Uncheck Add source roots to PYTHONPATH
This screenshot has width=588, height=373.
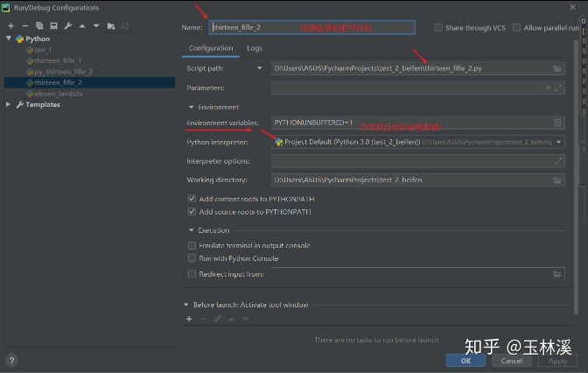(192, 212)
